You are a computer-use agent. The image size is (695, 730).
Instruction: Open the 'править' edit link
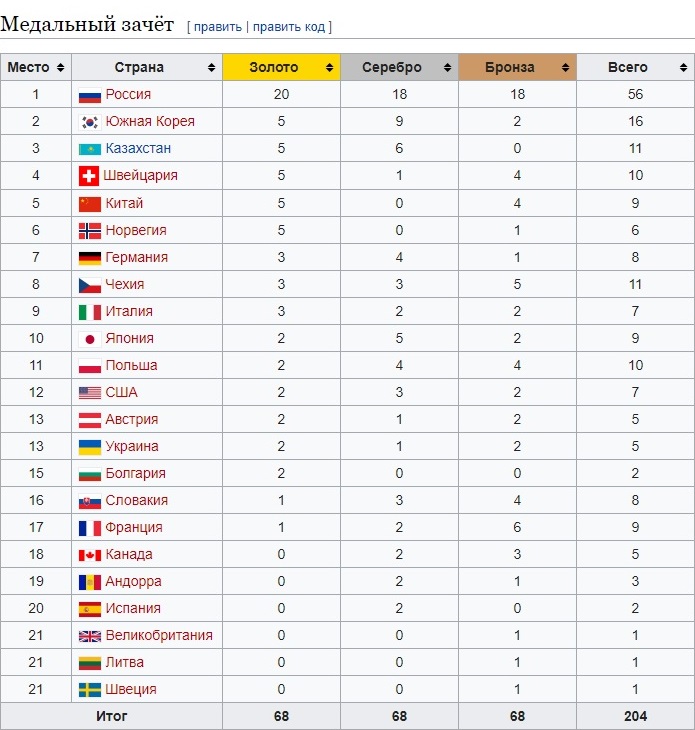coord(217,26)
